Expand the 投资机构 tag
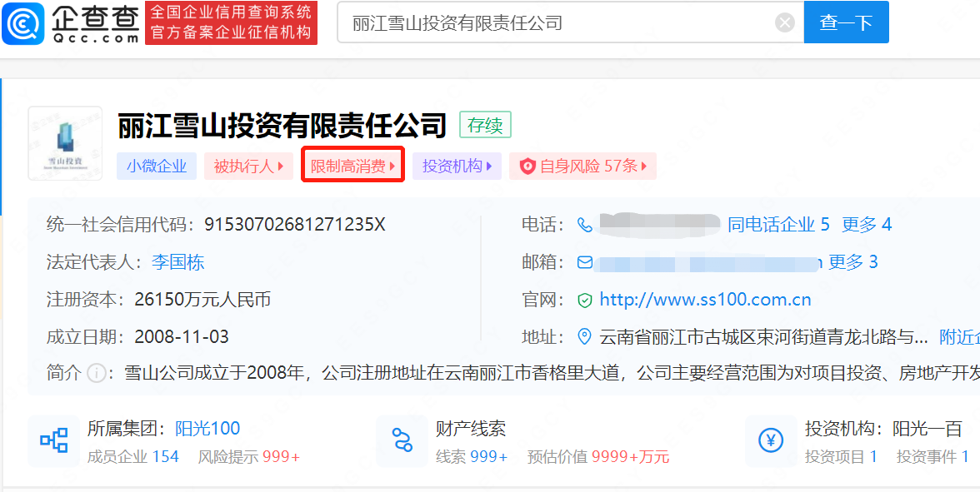980x492 pixels. point(457,166)
